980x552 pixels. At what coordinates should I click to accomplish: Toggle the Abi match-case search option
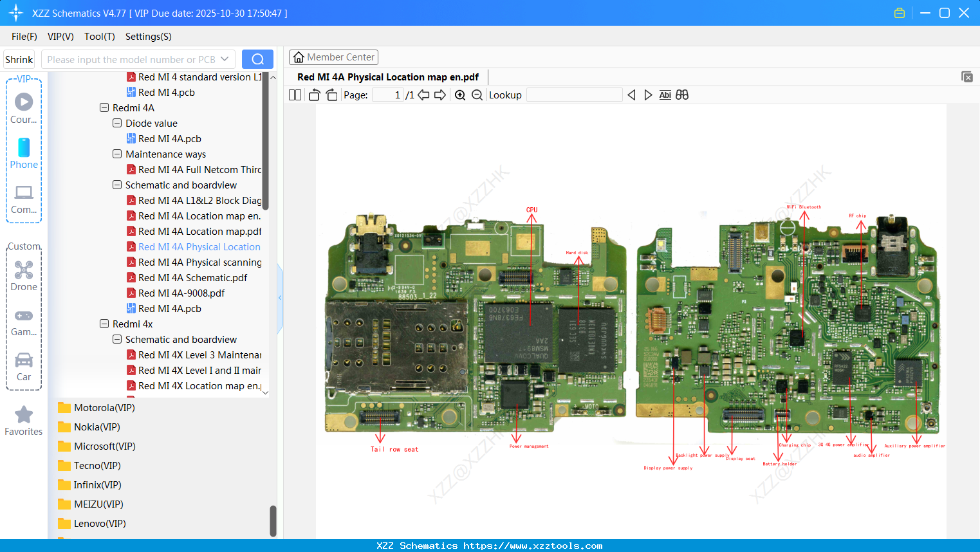coord(665,95)
